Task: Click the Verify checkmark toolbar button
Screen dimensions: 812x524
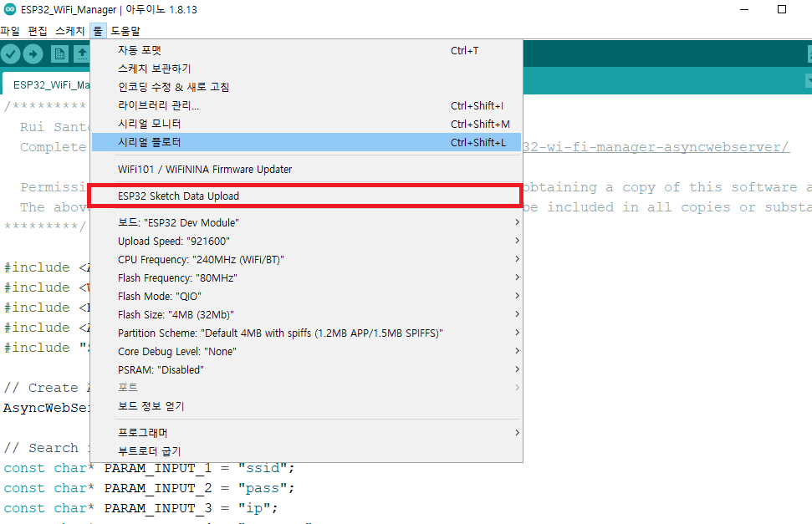Action: (10, 53)
